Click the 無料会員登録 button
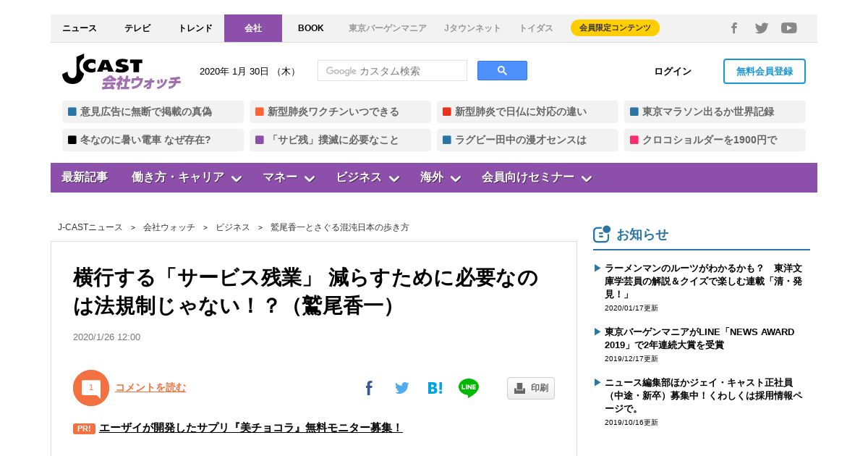The image size is (868, 456). (765, 71)
